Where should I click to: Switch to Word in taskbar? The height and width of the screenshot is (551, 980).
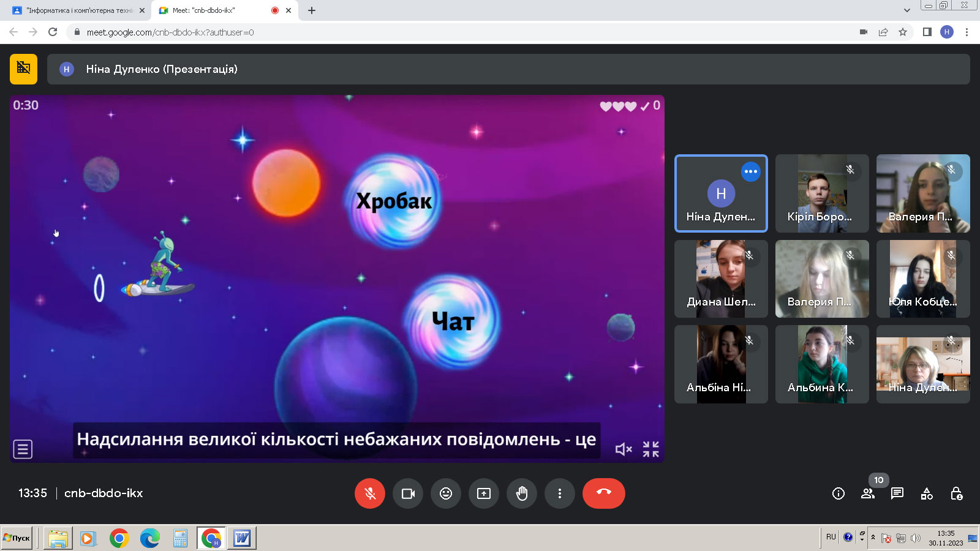(x=242, y=538)
